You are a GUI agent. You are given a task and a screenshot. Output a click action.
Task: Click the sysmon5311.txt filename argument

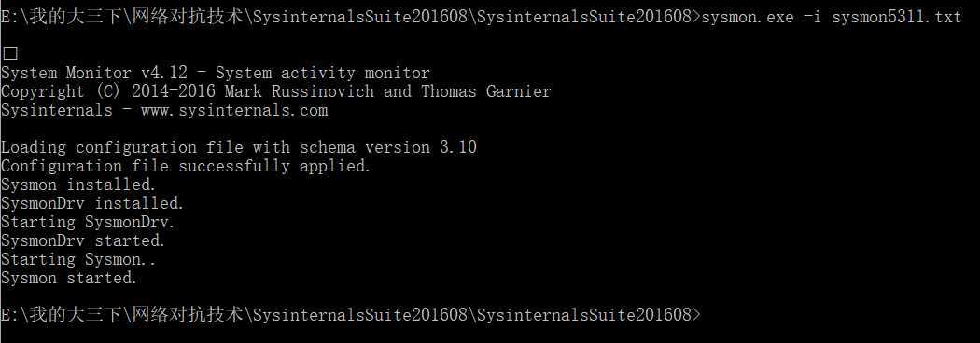896,17
